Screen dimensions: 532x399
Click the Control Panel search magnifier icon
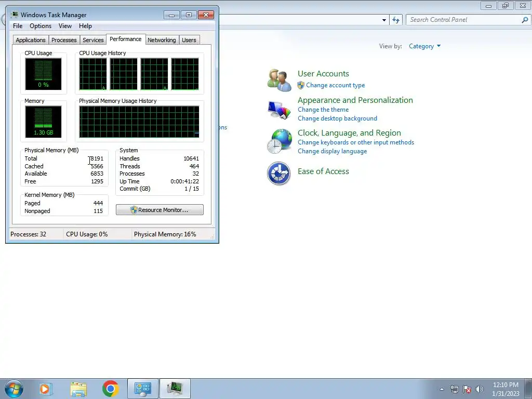pos(525,20)
